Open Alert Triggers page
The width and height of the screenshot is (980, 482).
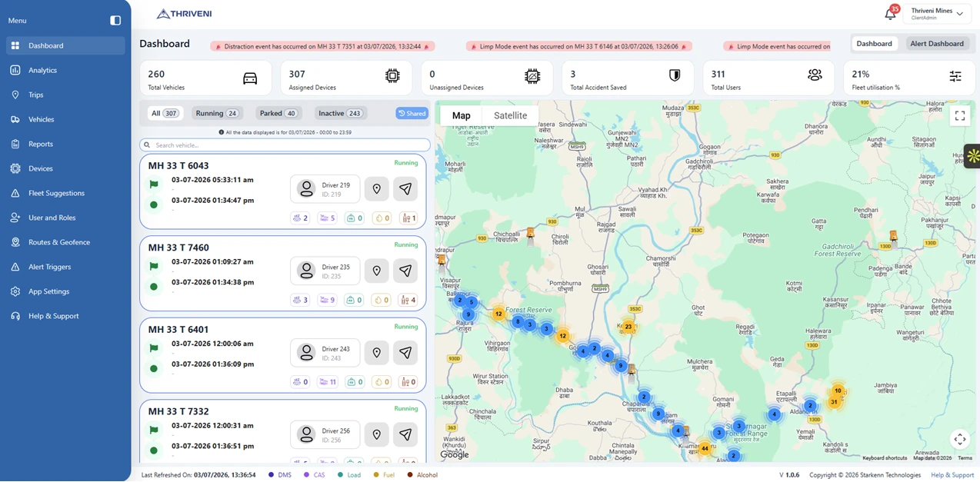click(65, 267)
